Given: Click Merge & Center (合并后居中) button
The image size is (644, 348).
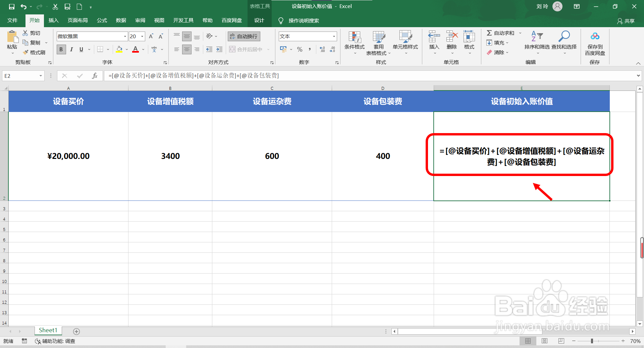Looking at the screenshot, I should tap(246, 49).
